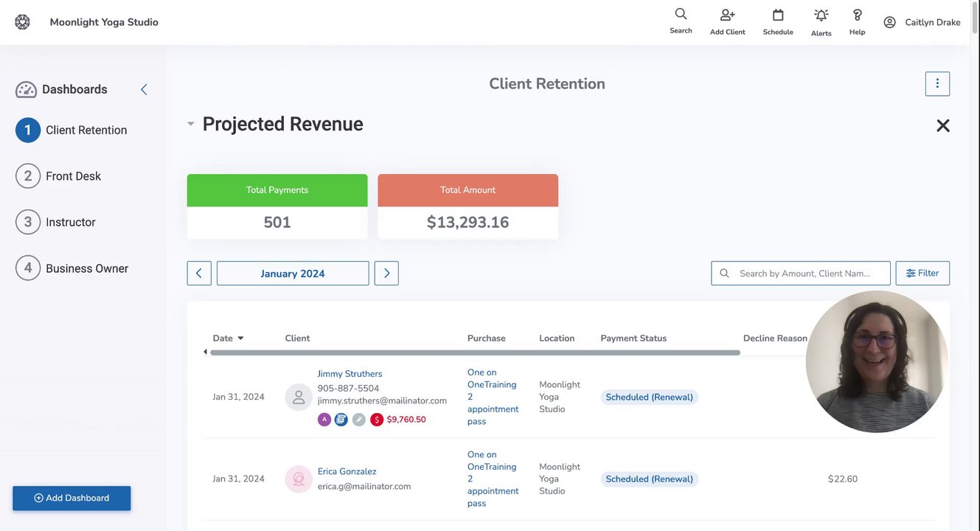This screenshot has width=980, height=531.
Task: Collapse the Projected Revenue section
Action: [x=191, y=124]
